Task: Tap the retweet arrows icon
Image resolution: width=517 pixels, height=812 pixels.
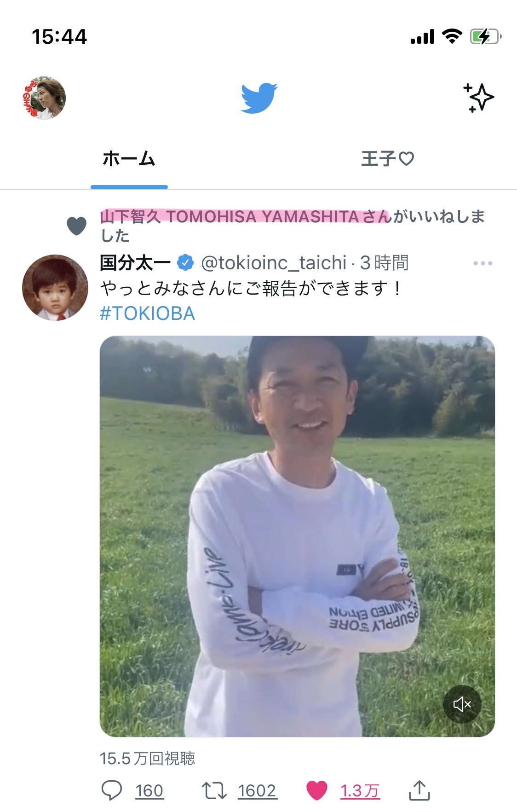Action: [214, 790]
